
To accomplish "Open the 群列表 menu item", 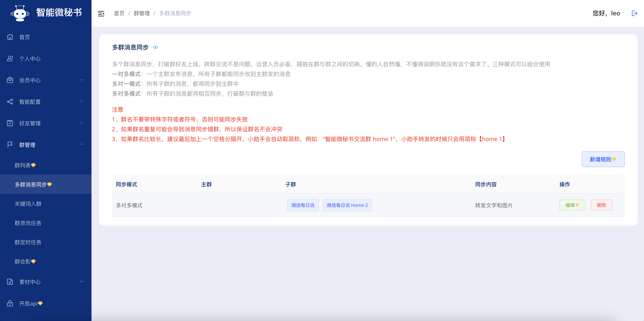I will click(23, 165).
